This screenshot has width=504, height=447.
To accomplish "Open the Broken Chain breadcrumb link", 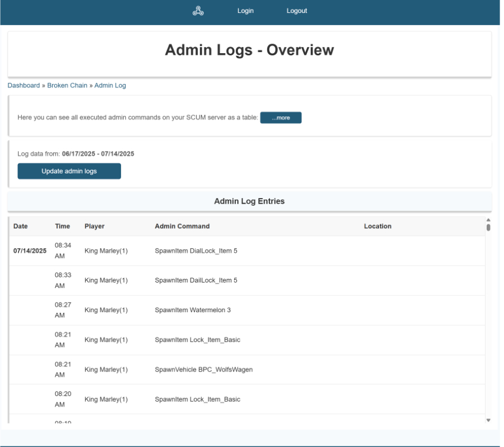I will coord(67,86).
